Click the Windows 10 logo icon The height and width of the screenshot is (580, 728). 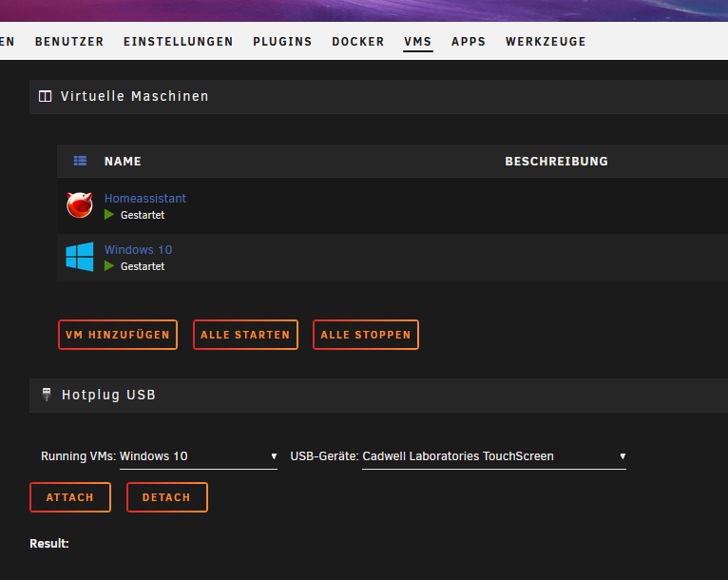click(80, 257)
